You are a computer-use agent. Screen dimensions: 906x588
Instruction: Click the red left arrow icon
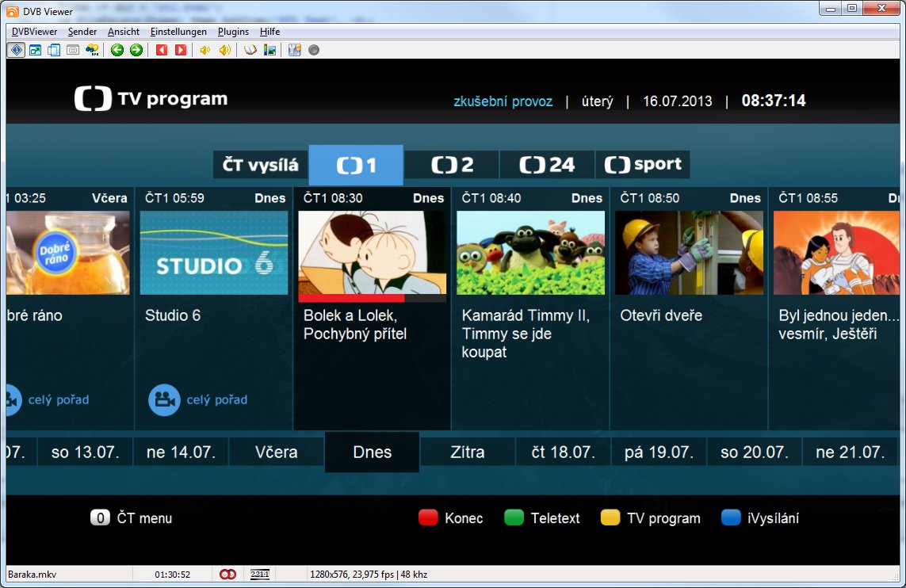tap(162, 50)
